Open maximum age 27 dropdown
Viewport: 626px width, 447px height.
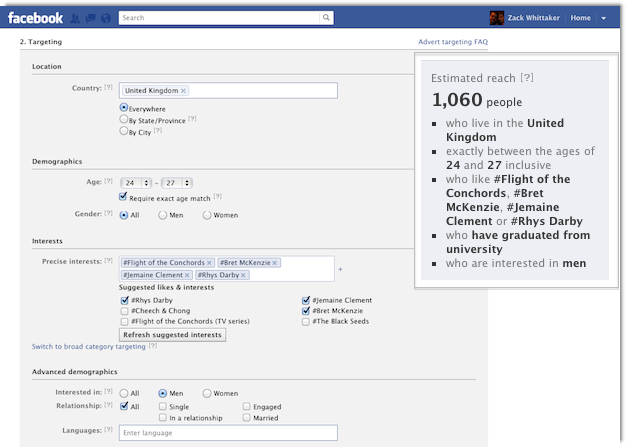(177, 183)
